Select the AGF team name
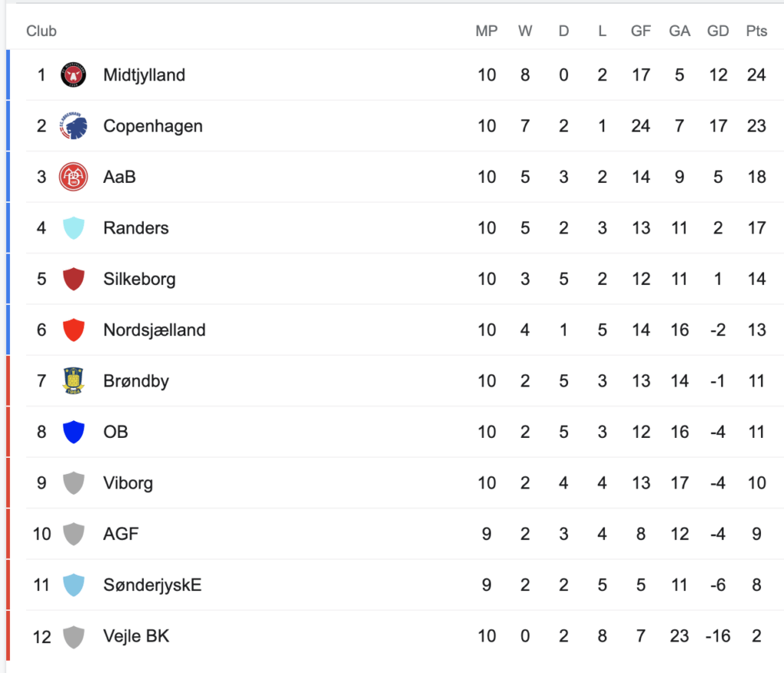 point(120,534)
